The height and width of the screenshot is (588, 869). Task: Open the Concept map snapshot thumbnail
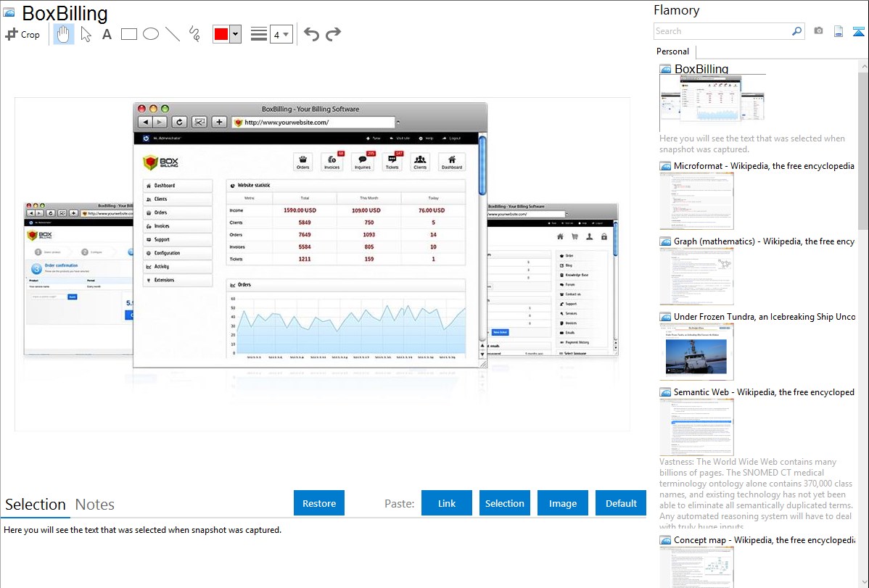pos(696,567)
